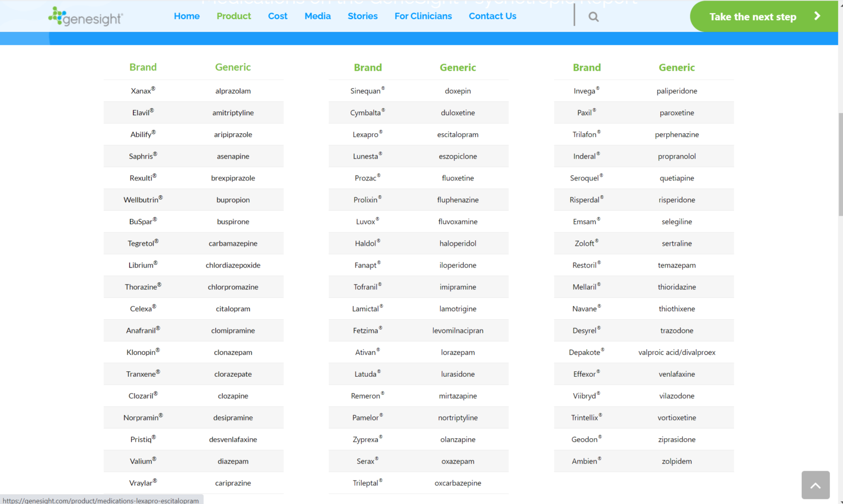This screenshot has width=843, height=504.
Task: Open the Lexapro brand link
Action: (x=368, y=134)
